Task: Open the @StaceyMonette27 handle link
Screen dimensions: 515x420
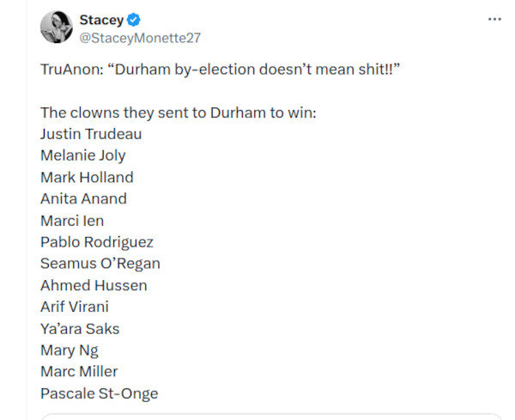Action: pyautogui.click(x=139, y=38)
